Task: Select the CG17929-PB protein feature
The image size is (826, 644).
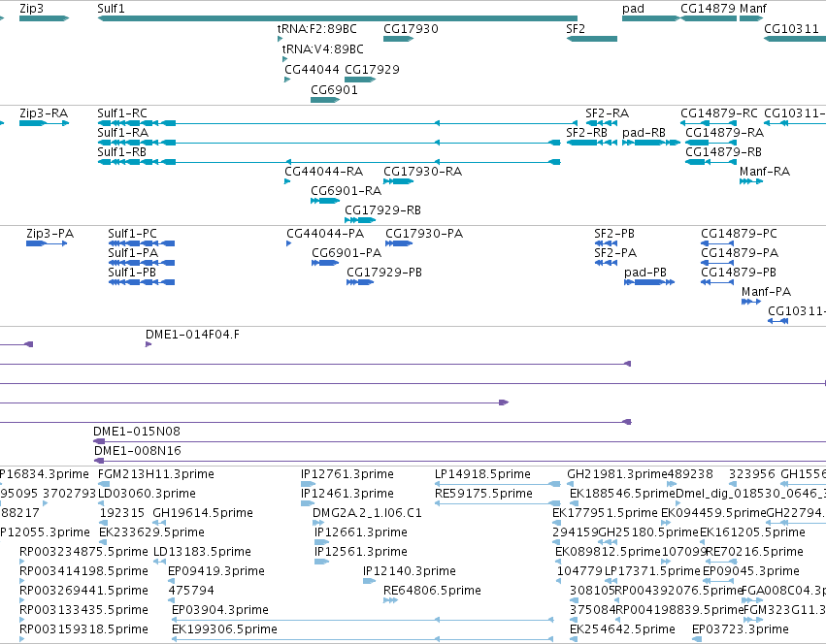Action: [360, 282]
